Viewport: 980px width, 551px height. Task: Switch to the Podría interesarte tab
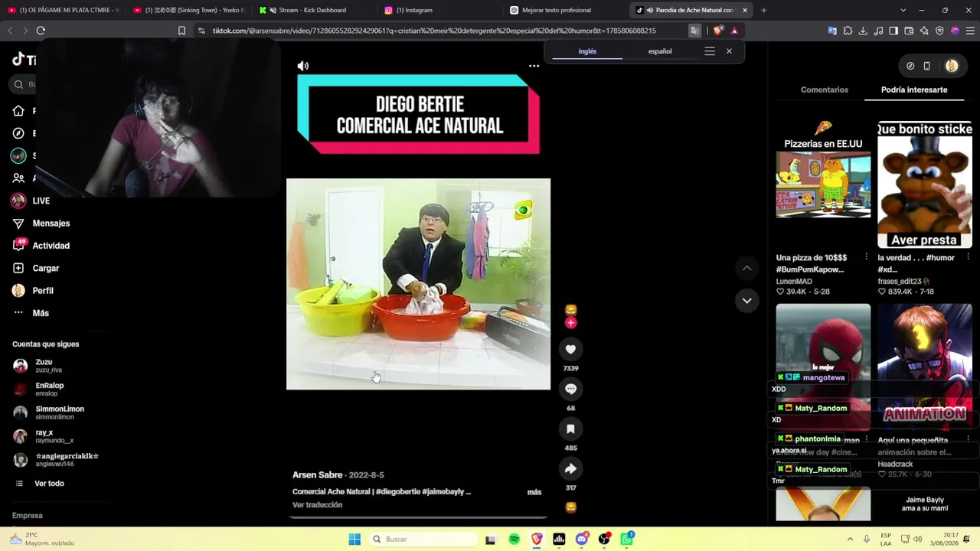[914, 90]
